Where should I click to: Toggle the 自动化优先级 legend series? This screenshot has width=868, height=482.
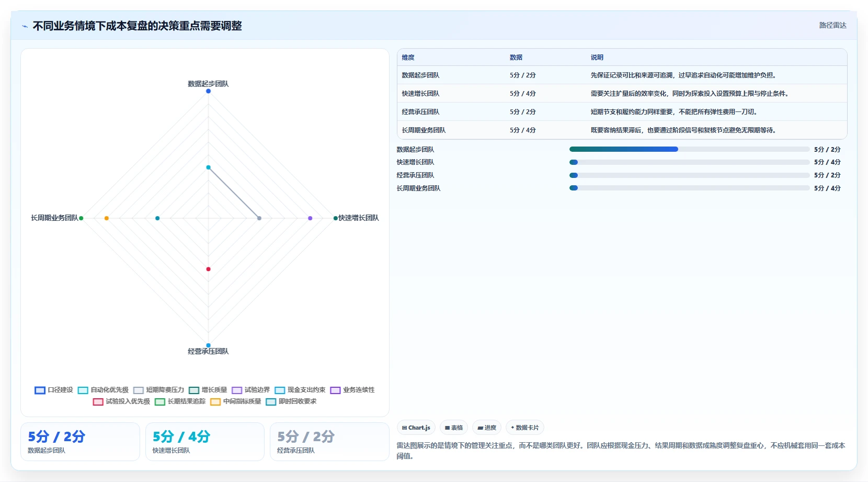[x=103, y=390]
